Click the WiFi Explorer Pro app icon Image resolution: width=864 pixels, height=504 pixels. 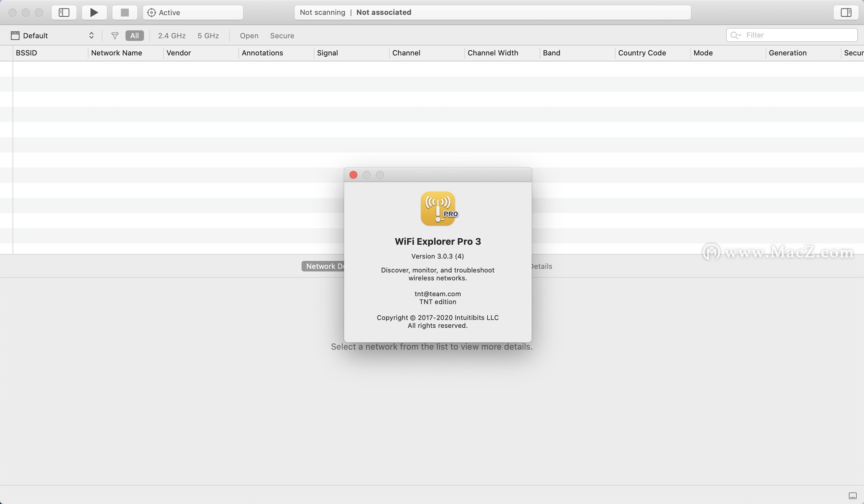click(x=438, y=209)
